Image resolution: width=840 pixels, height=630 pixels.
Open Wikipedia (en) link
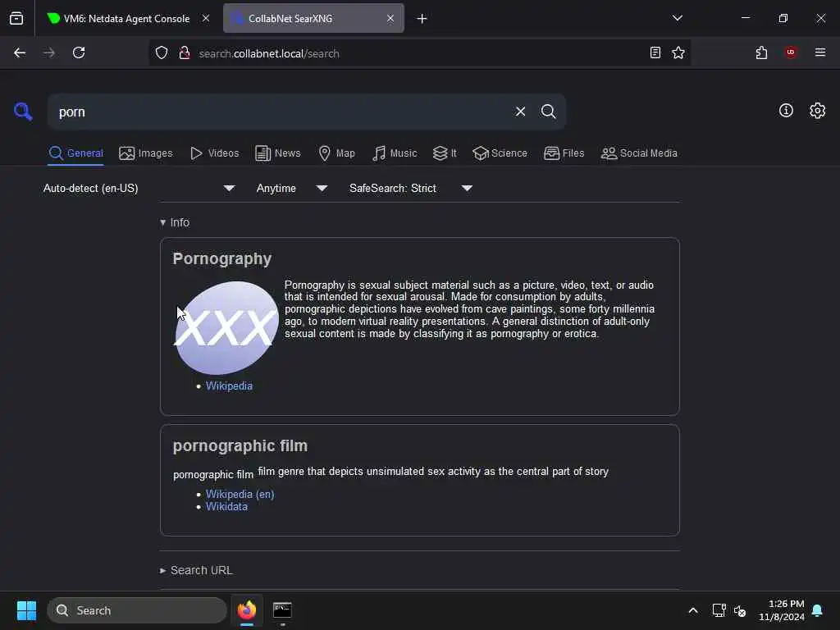pos(240,494)
